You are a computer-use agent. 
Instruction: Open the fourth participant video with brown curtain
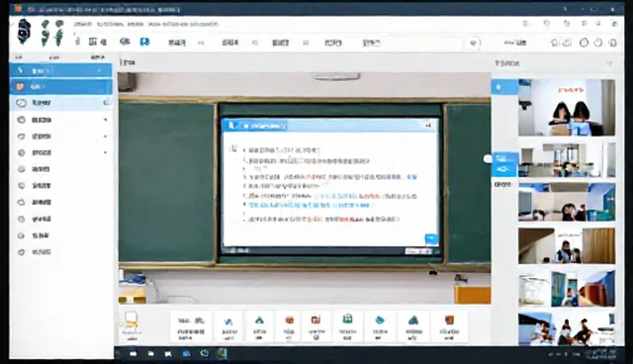click(x=567, y=245)
